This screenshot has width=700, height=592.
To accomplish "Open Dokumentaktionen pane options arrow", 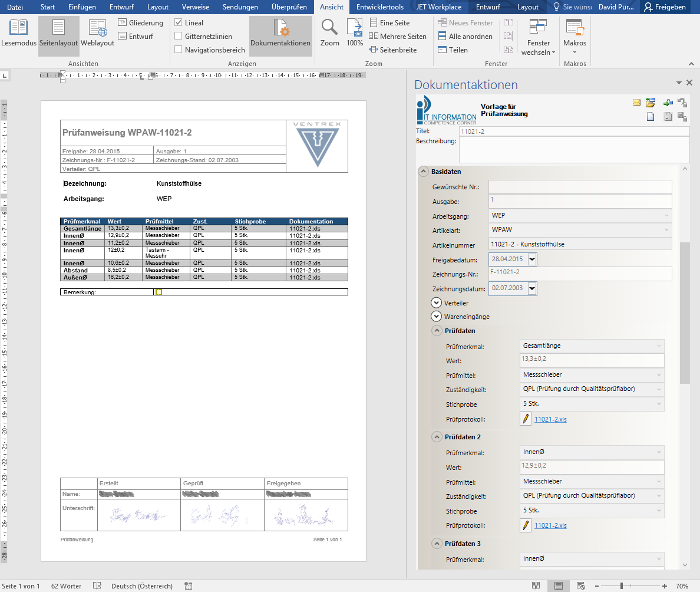I will click(x=679, y=83).
